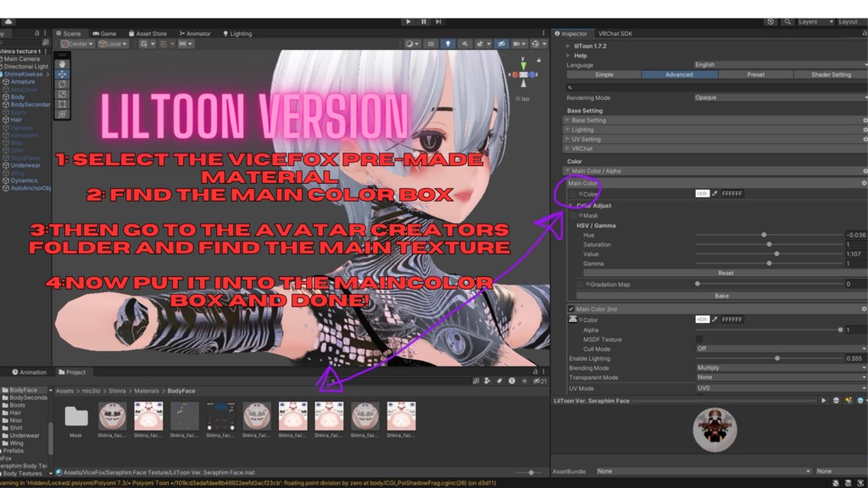
Task: Toggle the MSDF Texture checkbox
Action: (x=700, y=339)
